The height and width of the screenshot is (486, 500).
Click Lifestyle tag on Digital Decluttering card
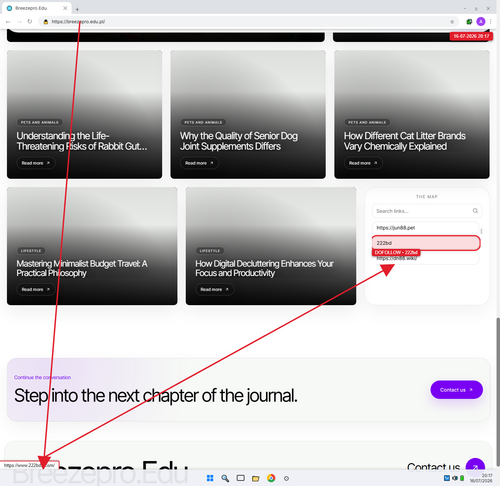point(210,251)
